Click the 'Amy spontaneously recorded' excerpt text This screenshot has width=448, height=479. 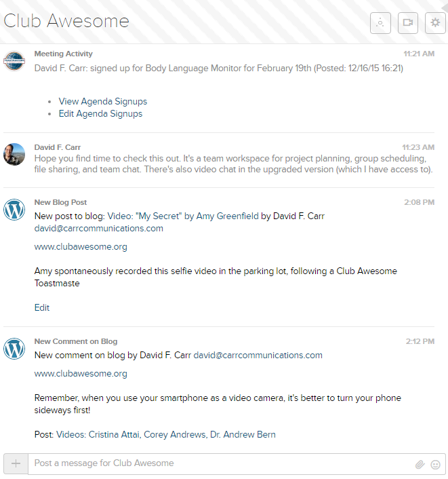[216, 277]
